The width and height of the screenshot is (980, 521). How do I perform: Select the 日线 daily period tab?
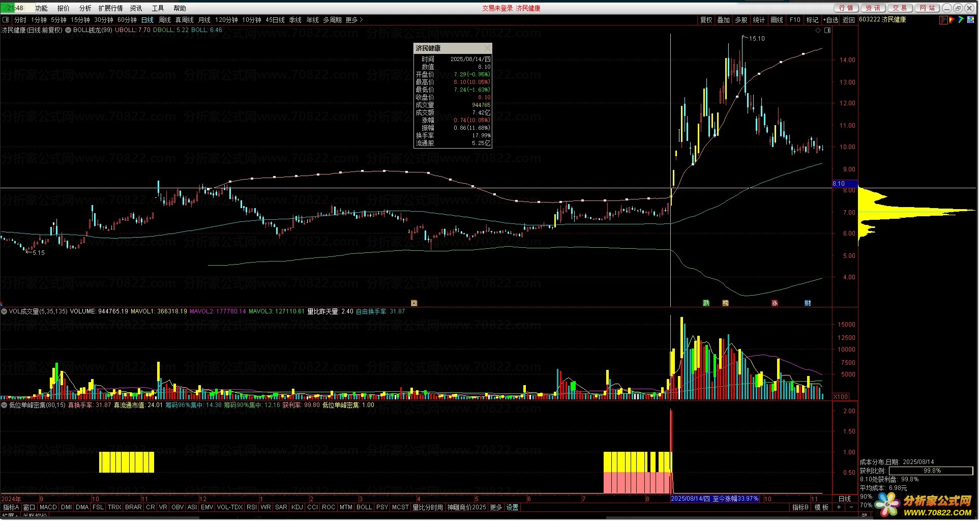[x=147, y=20]
